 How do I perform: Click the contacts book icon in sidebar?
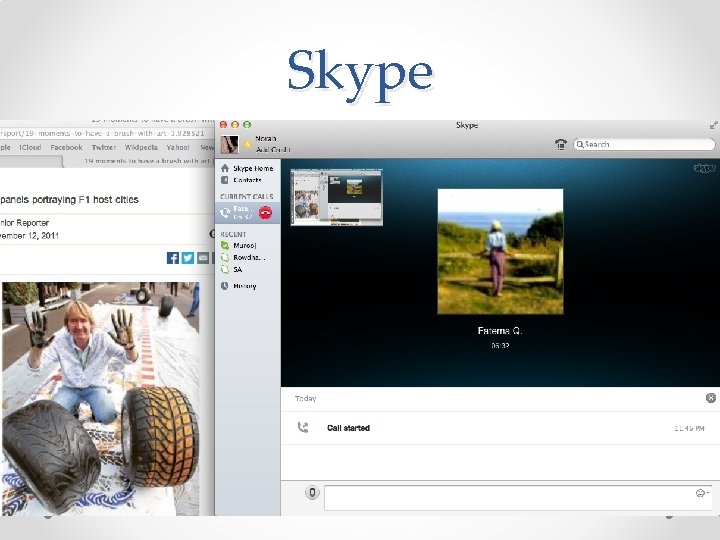click(x=225, y=180)
